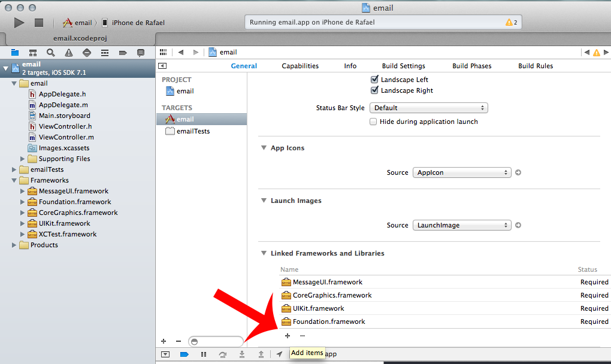Open the Status Bar Style dropdown
Screen dimensions: 611x364
point(428,108)
